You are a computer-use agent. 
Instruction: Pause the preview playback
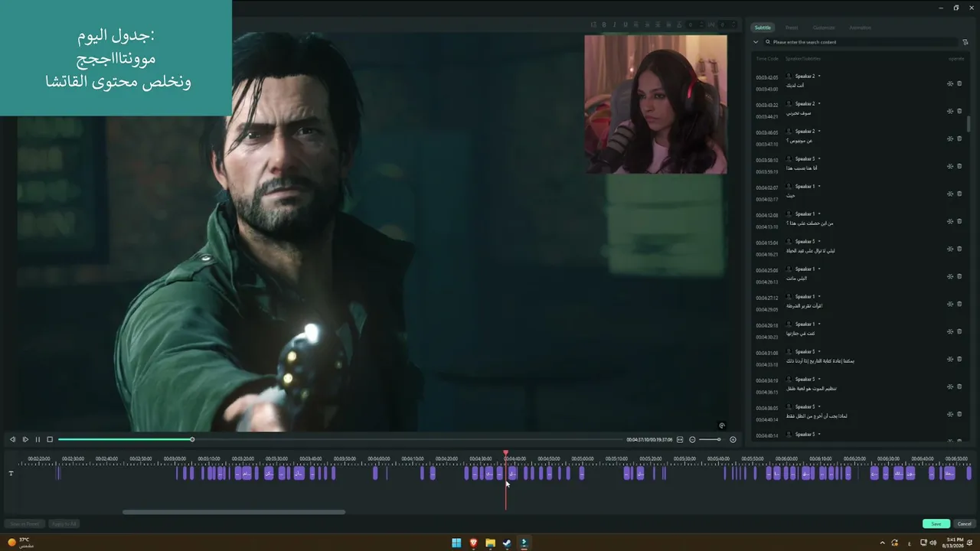pyautogui.click(x=38, y=439)
